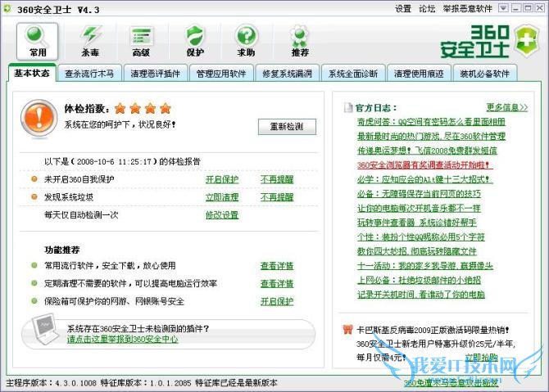
Task: Click the laptop icon in report banner
Action: pyautogui.click(x=43, y=331)
